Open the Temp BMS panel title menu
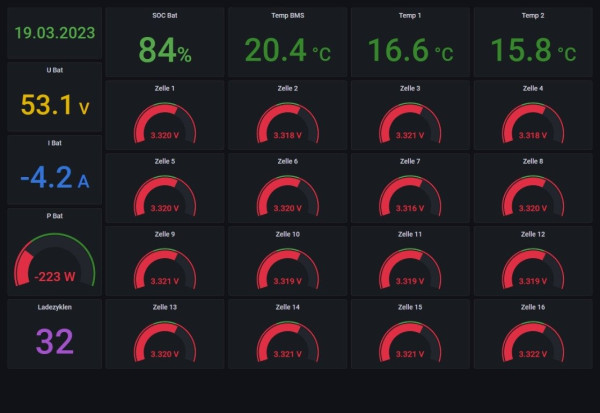The image size is (600, 413). click(x=287, y=16)
